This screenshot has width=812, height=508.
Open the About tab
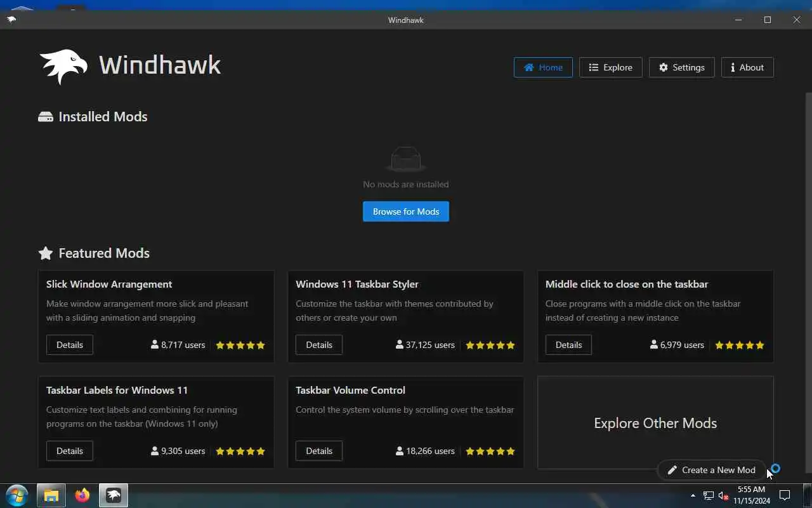747,67
